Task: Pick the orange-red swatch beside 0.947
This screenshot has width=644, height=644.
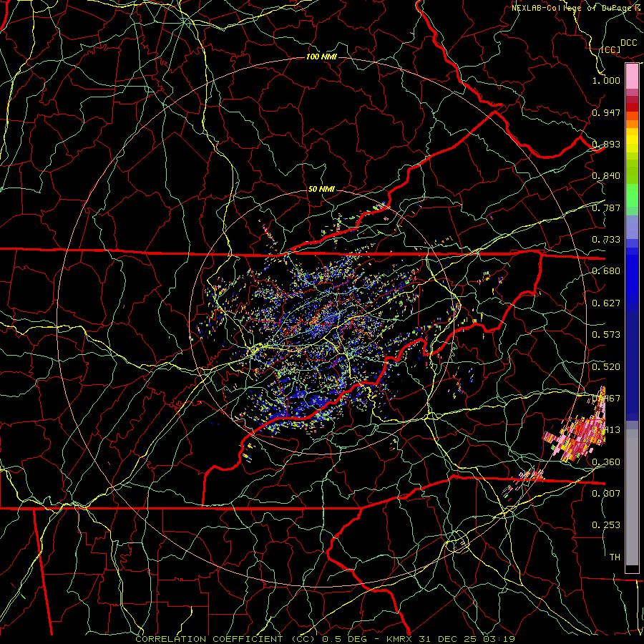Action: 632,116
